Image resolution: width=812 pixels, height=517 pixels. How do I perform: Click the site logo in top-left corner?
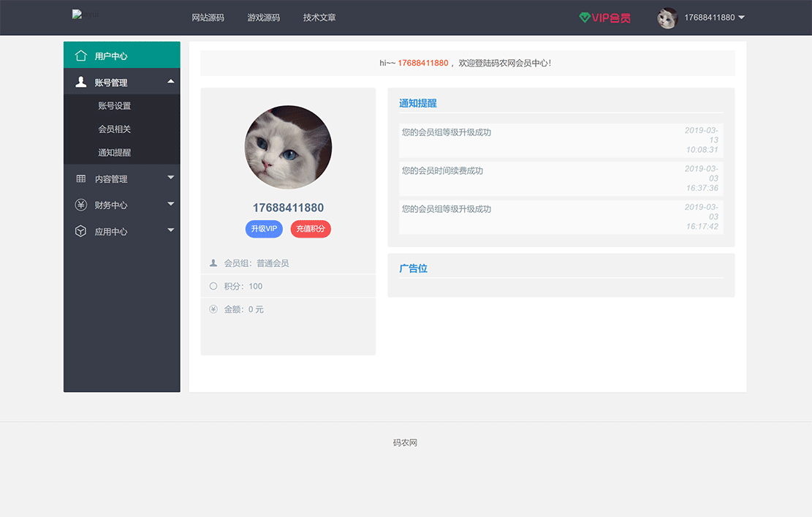pyautogui.click(x=83, y=15)
